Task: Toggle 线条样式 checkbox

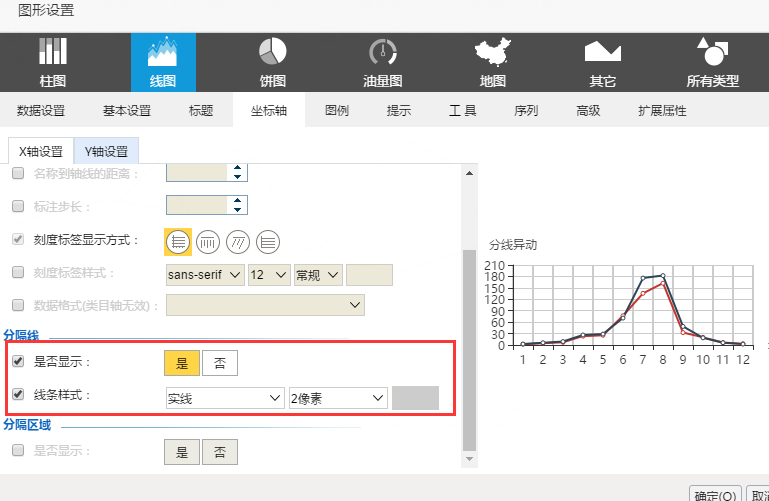Action: pyautogui.click(x=18, y=394)
